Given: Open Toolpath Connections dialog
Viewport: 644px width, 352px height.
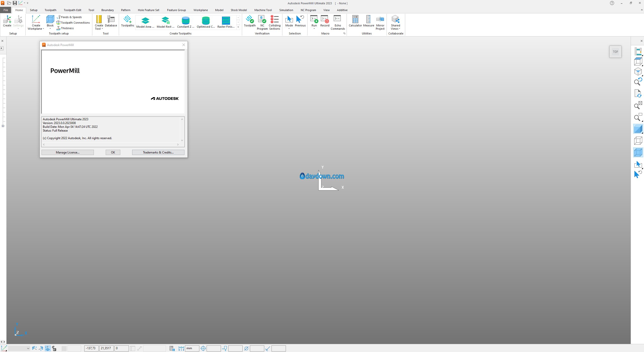Looking at the screenshot, I should [73, 23].
